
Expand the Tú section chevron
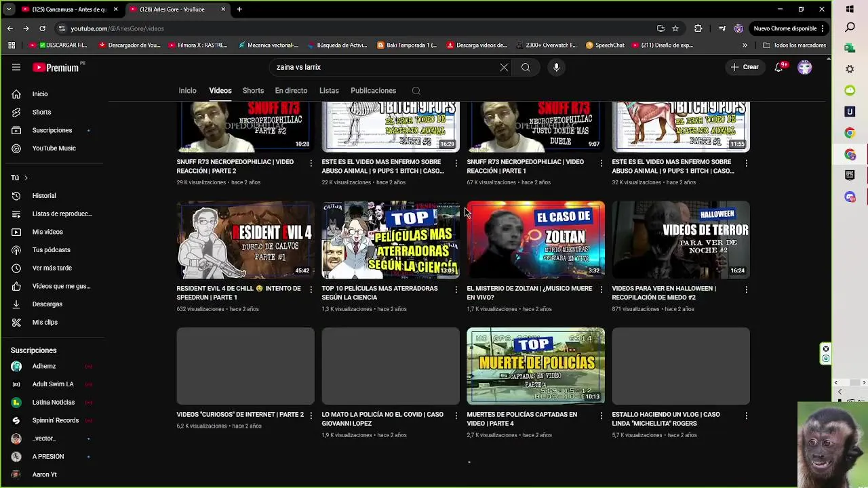(26, 178)
